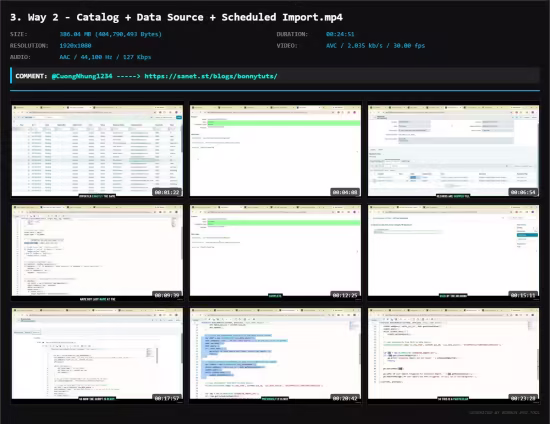Select the duration value 00:24:51
Image resolution: width=550 pixels, height=424 pixels.
point(340,34)
